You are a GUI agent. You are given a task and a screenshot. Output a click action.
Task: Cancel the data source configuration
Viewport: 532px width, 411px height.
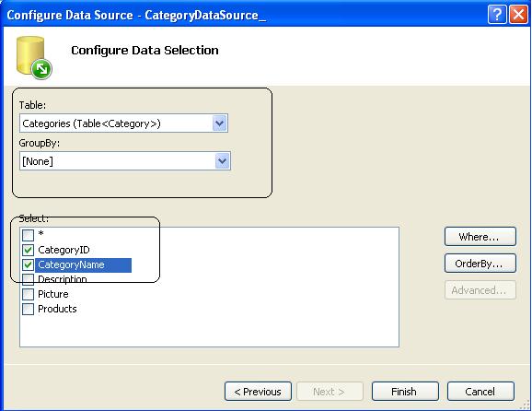pyautogui.click(x=480, y=392)
